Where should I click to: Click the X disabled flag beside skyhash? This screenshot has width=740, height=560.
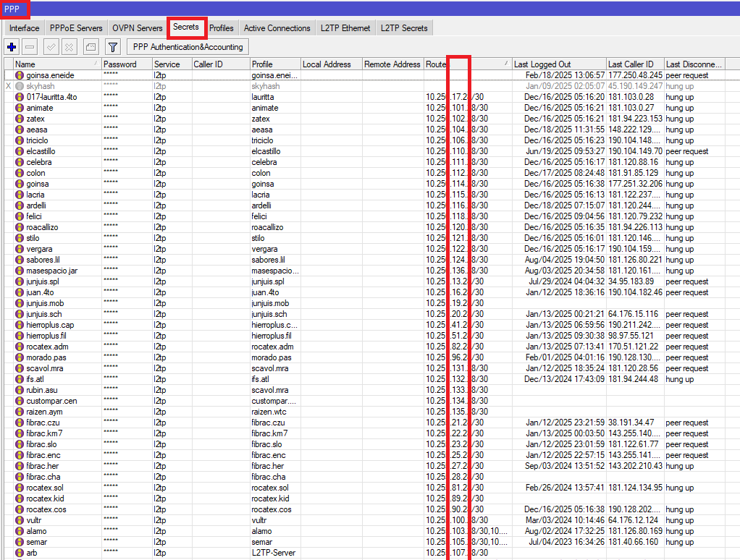[x=8, y=86]
